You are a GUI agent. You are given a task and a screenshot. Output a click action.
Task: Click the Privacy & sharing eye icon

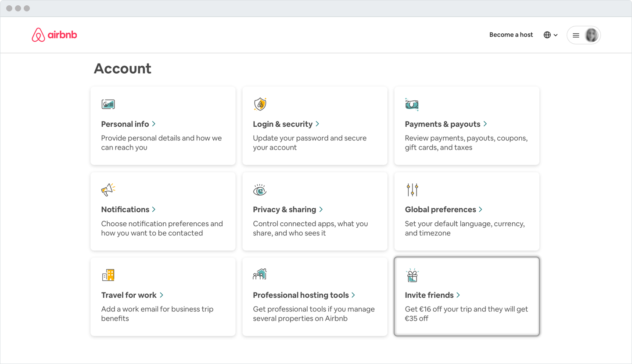point(260,190)
